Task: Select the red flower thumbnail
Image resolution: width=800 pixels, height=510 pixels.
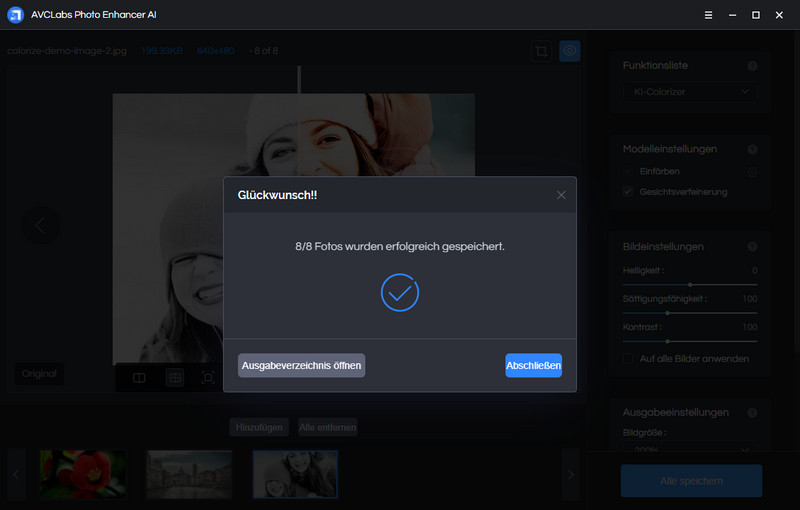Action: click(82, 473)
